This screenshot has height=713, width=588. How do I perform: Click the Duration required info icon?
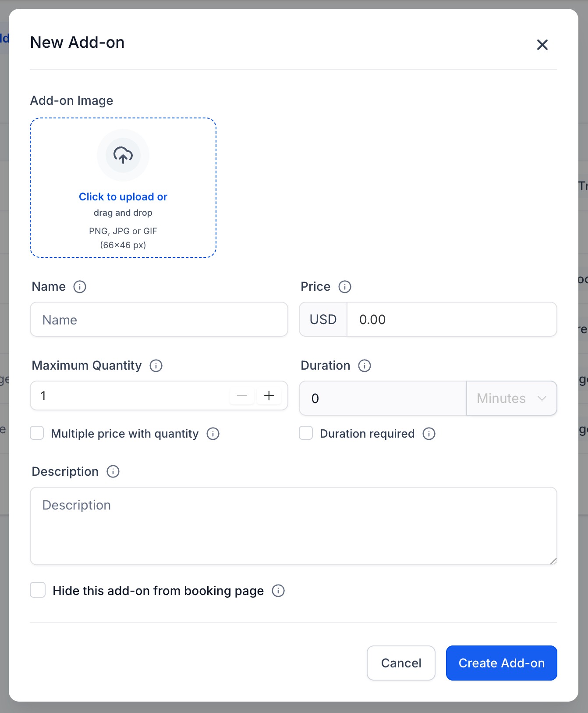[429, 434]
